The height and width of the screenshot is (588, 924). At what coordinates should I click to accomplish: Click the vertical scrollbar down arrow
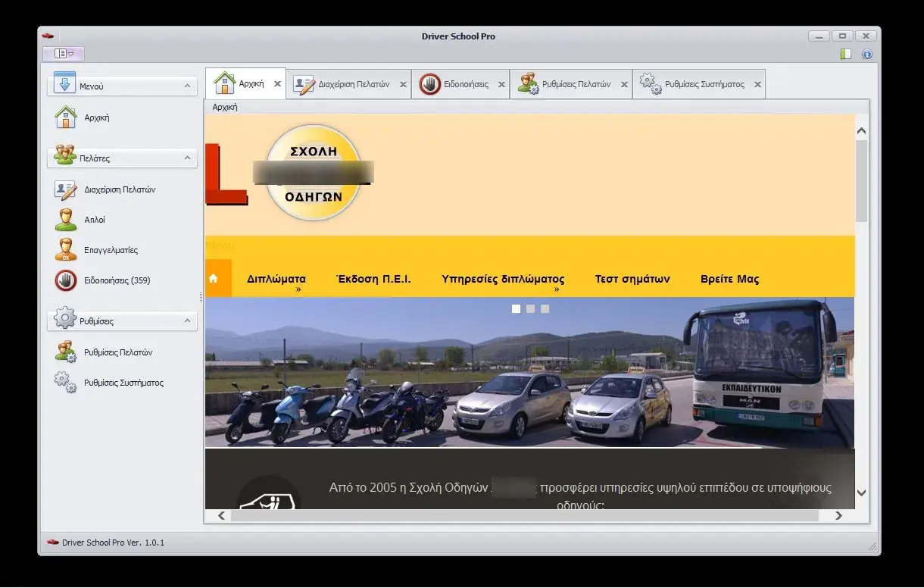861,493
